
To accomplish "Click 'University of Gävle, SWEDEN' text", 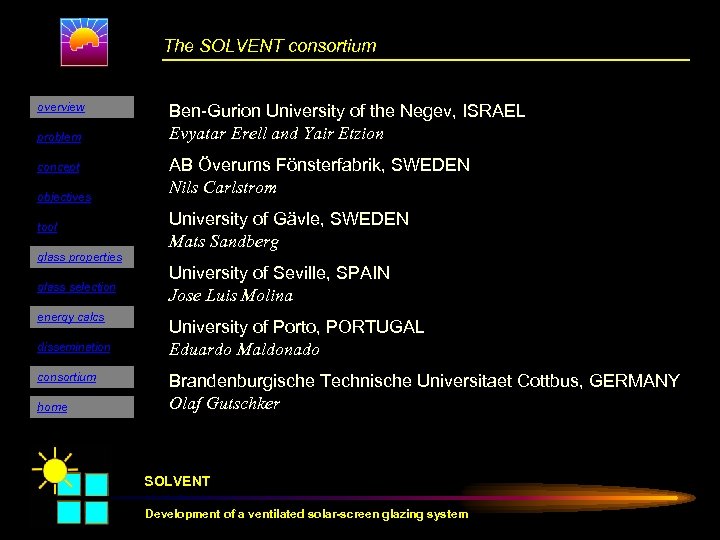I will (289, 219).
